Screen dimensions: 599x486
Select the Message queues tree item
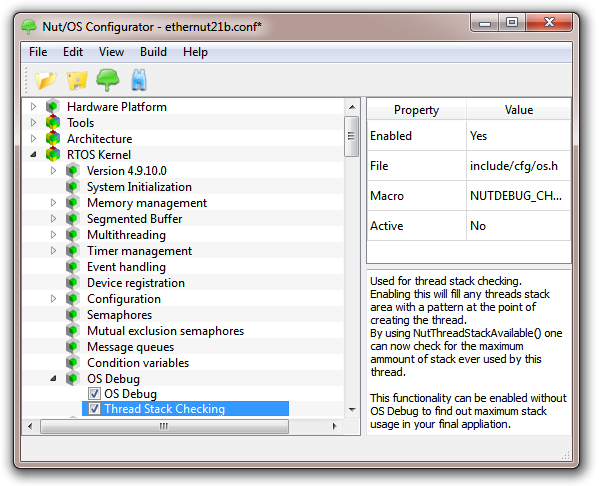pyautogui.click(x=130, y=347)
